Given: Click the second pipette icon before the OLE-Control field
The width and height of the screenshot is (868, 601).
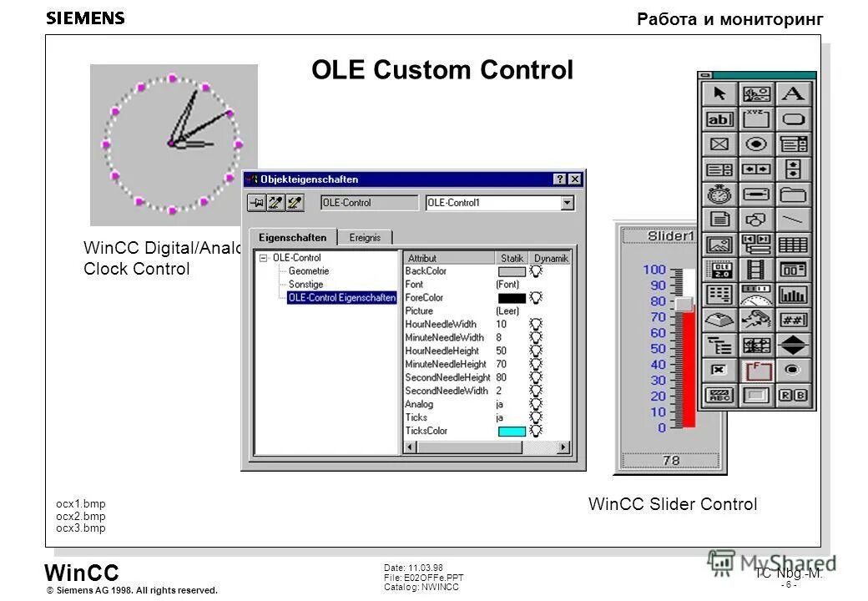Looking at the screenshot, I should (295, 203).
